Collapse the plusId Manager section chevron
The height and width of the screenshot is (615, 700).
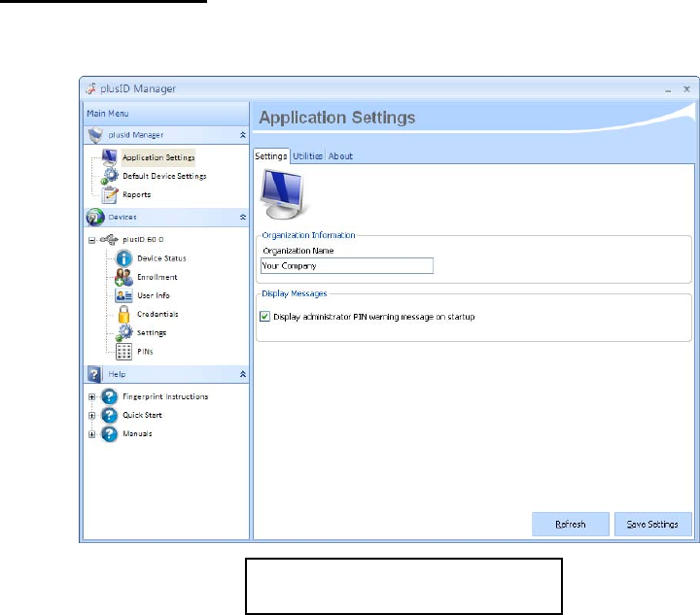coord(243,135)
